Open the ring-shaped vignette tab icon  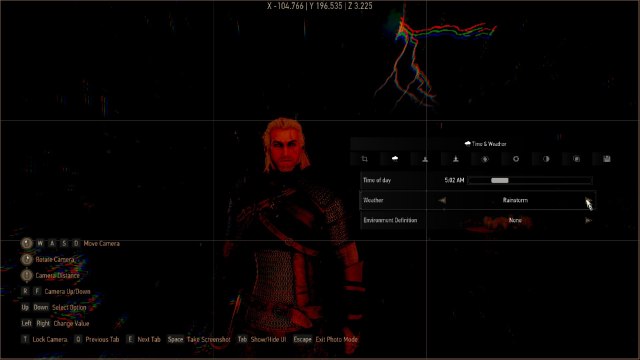click(516, 159)
